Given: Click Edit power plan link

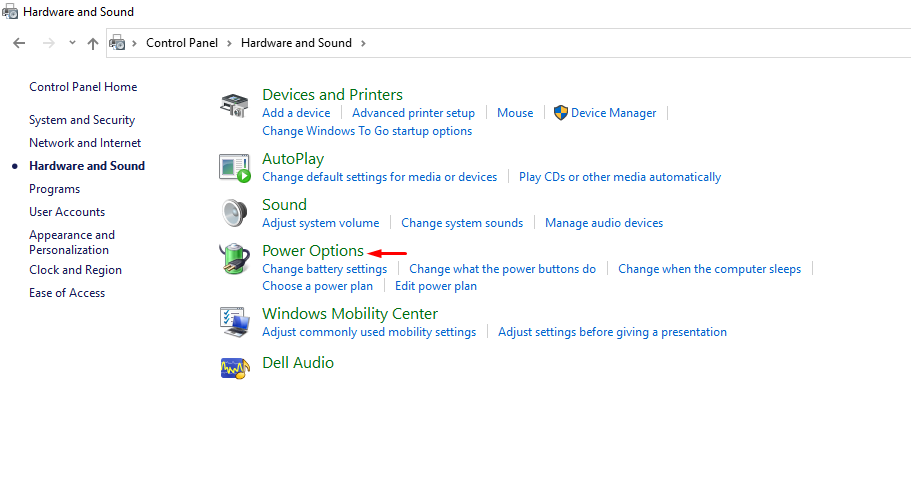Looking at the screenshot, I should coord(436,286).
